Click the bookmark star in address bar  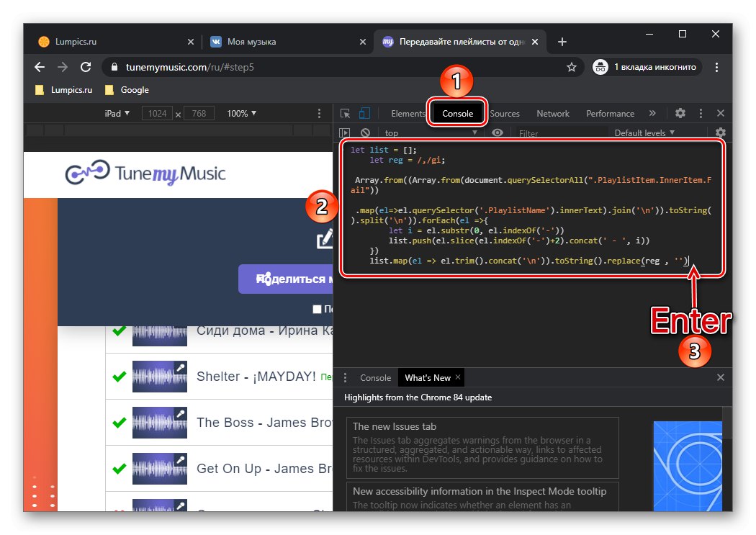click(572, 67)
